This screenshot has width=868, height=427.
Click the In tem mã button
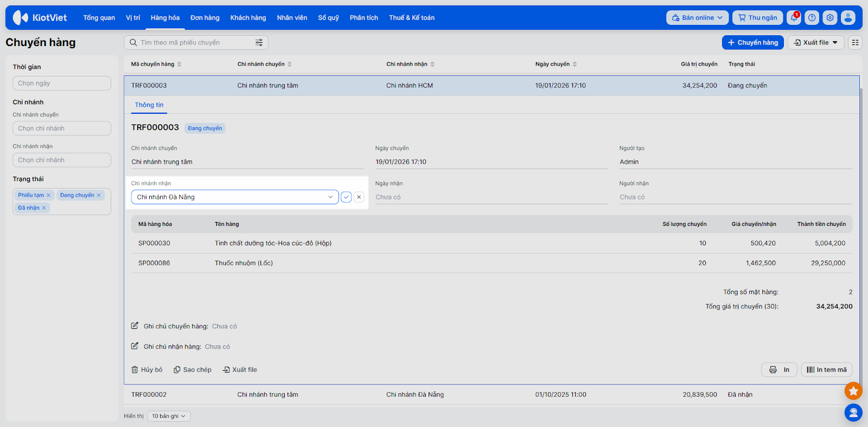(x=826, y=370)
